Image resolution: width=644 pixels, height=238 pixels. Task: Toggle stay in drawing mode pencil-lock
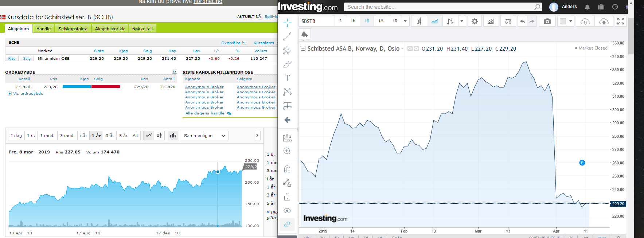287,183
